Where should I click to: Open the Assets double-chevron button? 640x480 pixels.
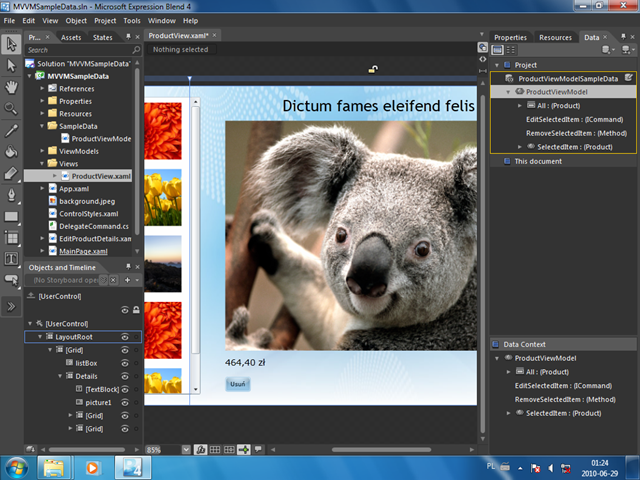pos(11,306)
